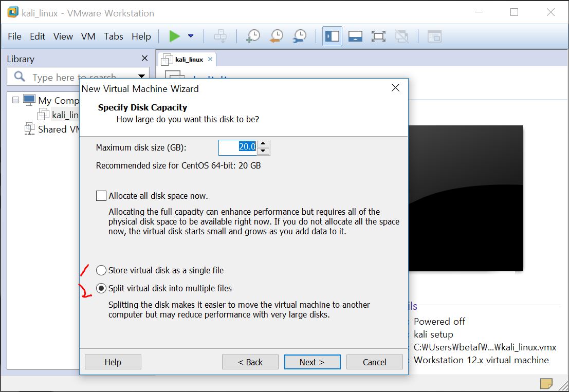
Task: Maximize the VMware Workstation window
Action: pyautogui.click(x=514, y=12)
